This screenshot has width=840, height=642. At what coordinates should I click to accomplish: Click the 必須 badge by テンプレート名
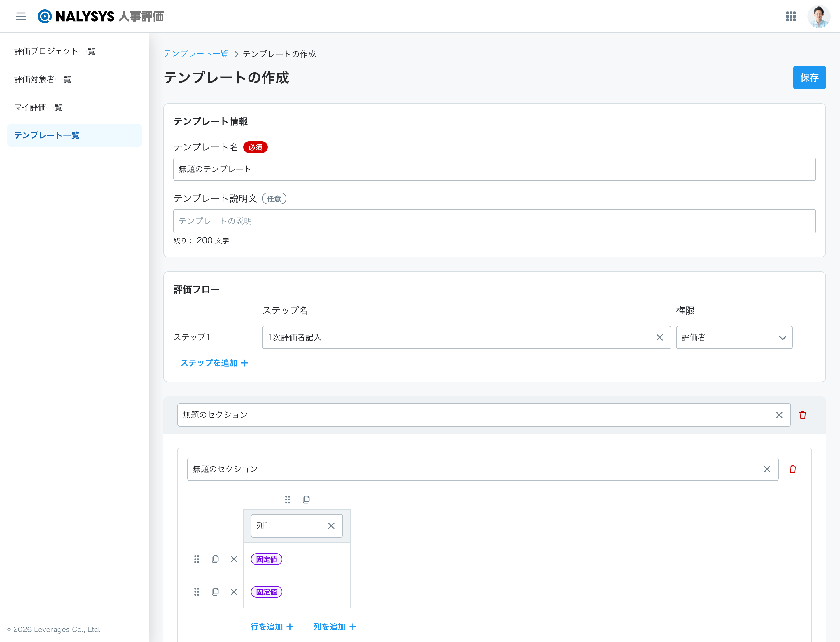click(x=255, y=147)
